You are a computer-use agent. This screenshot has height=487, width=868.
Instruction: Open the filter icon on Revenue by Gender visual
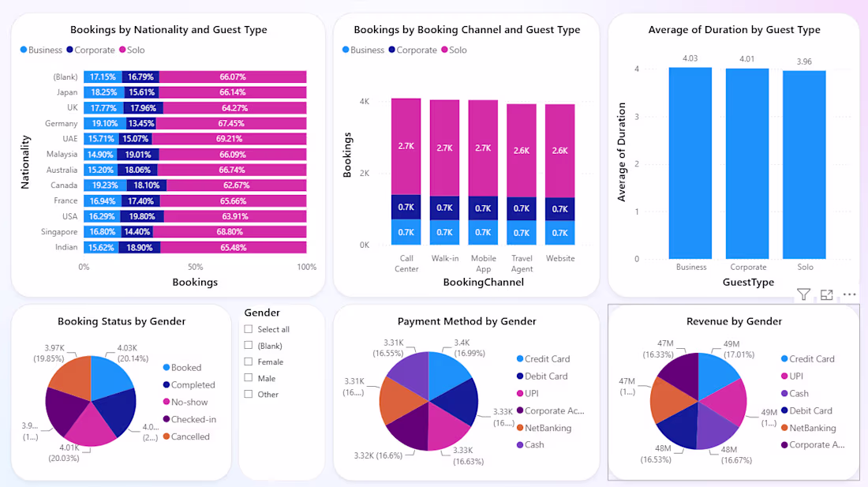[x=804, y=295]
